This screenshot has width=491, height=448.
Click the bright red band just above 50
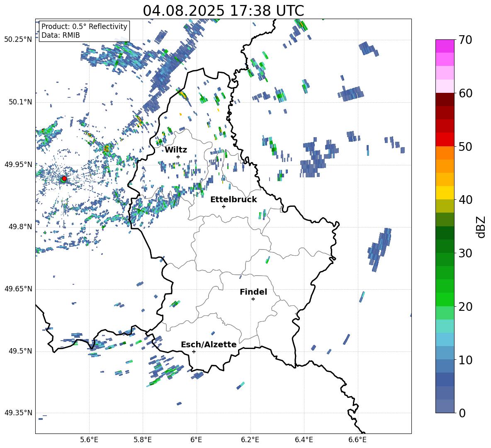pos(445,140)
